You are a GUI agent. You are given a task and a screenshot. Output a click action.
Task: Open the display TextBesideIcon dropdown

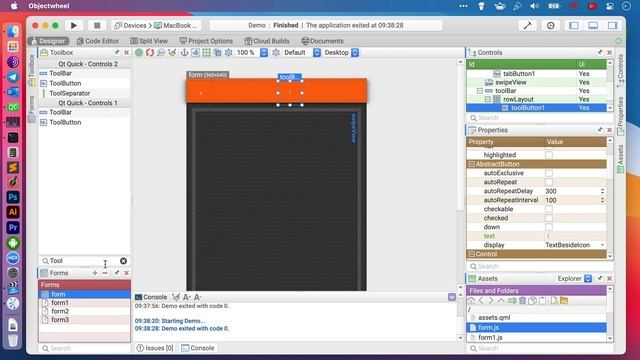pos(575,245)
